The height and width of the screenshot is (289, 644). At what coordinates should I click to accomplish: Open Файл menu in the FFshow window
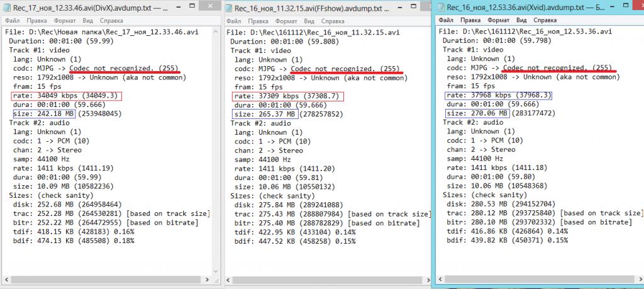point(234,21)
